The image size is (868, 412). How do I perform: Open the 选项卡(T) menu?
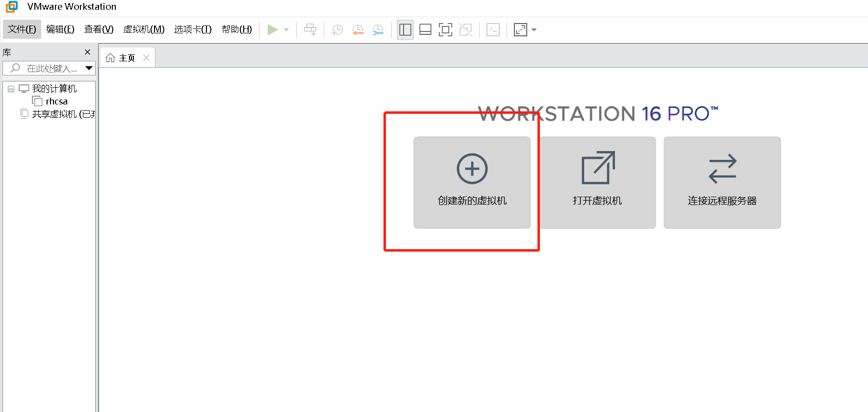tap(193, 29)
